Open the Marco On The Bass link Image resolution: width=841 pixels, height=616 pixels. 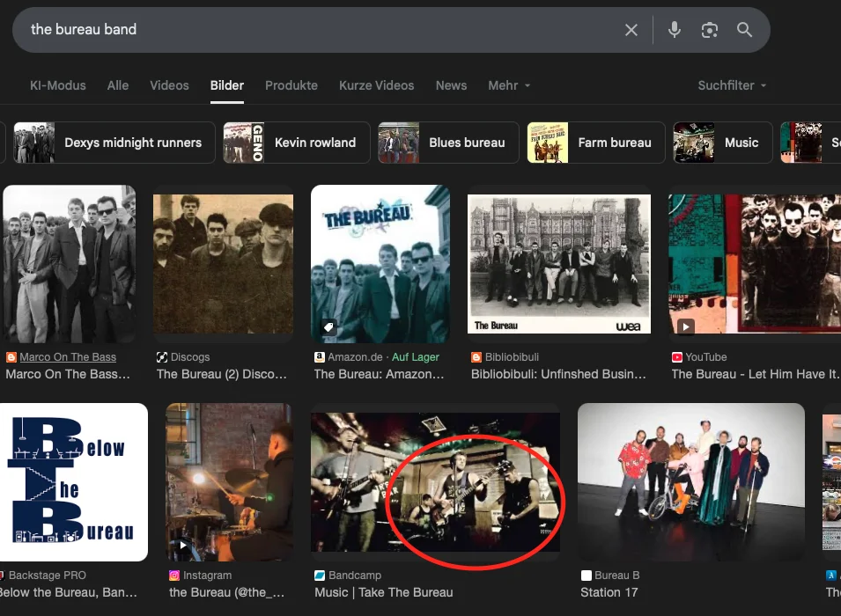tap(68, 357)
